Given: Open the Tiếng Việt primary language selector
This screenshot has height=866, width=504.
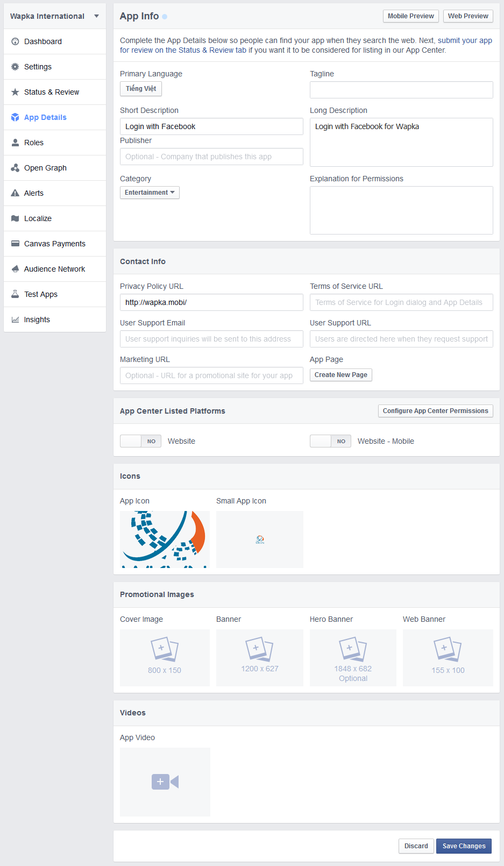Looking at the screenshot, I should [x=140, y=89].
